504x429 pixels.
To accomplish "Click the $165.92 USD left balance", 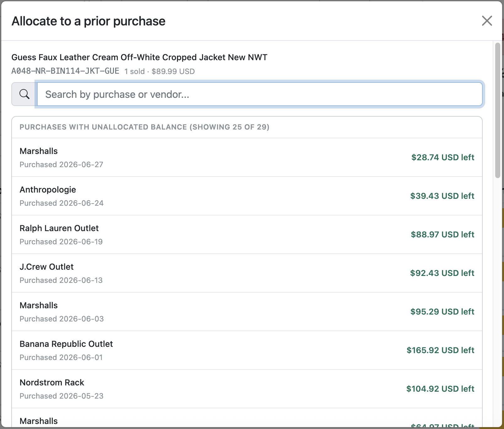I will click(440, 350).
